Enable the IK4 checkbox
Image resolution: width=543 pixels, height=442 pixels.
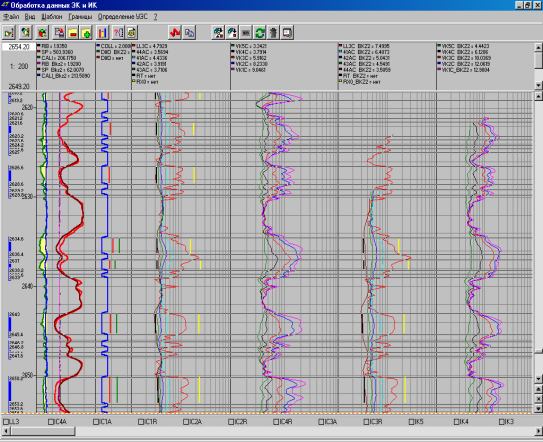click(x=456, y=422)
